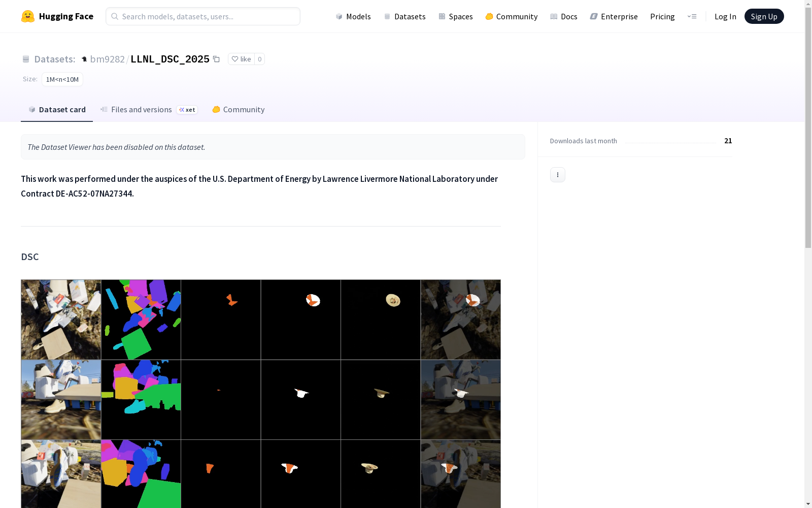
Task: Open the three-dot options menu
Action: (558, 175)
